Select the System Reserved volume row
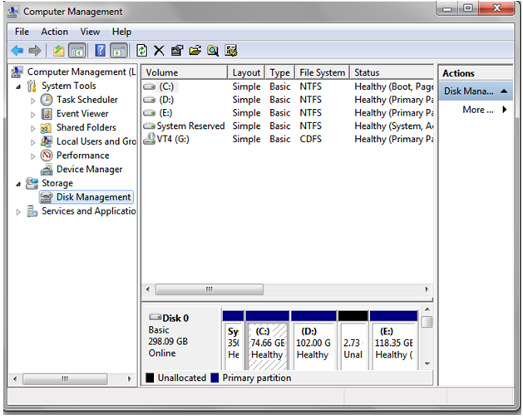 [288, 126]
